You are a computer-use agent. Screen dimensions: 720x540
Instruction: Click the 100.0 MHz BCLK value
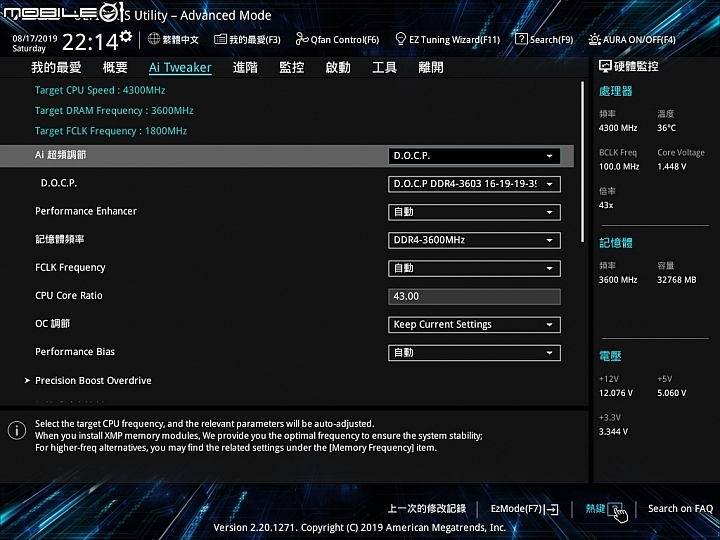click(x=619, y=167)
